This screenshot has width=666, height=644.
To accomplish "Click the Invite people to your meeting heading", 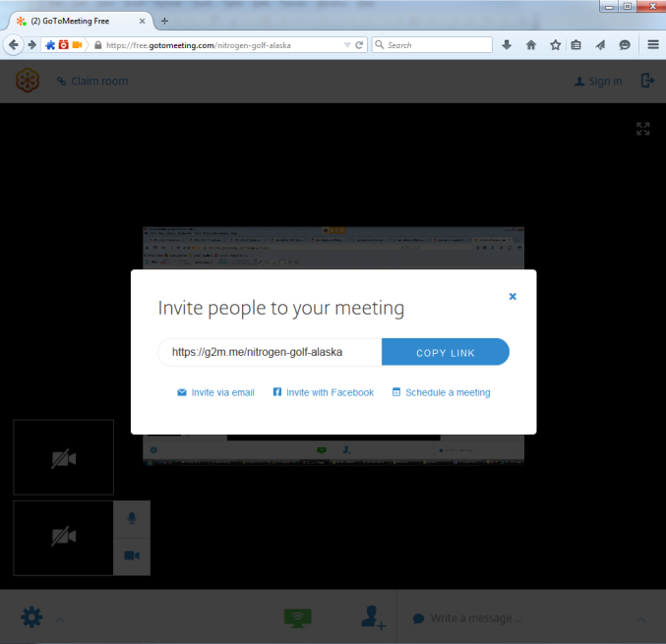I will coord(281,308).
